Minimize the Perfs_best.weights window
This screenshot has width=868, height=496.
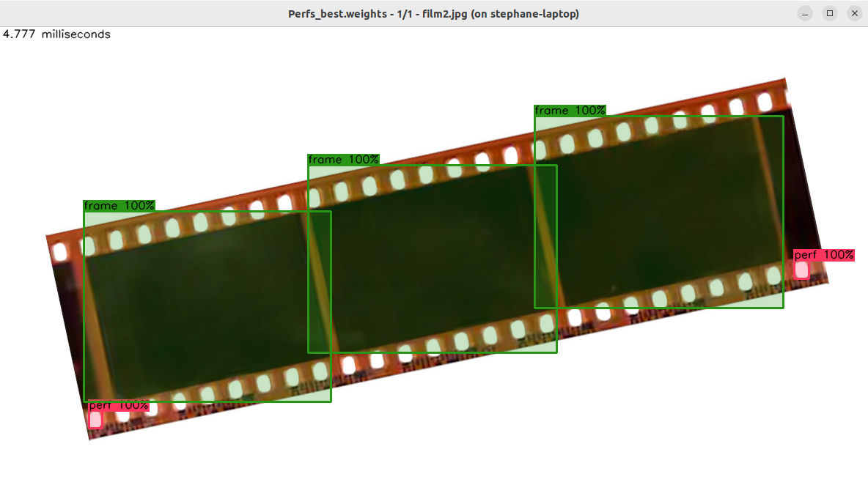[805, 13]
